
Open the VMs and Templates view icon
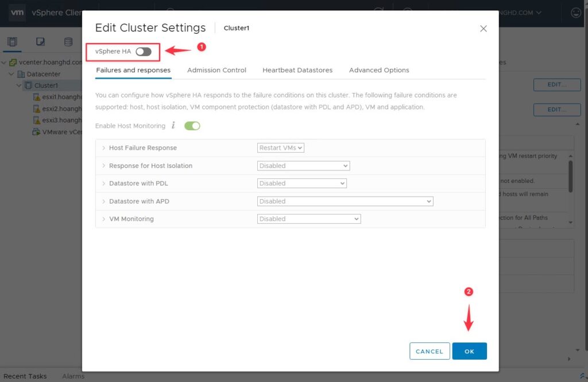(41, 41)
